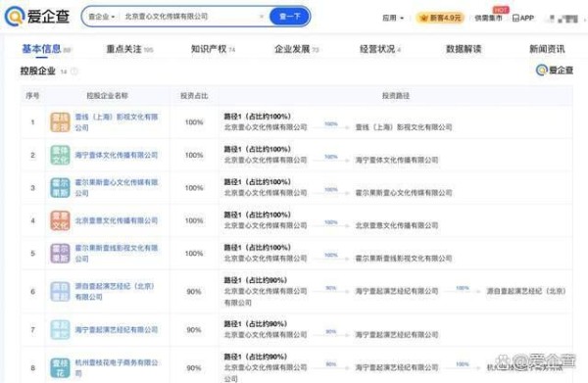Click row 6 path intermediate 海宁 演艺经纪有限公司

397,291
